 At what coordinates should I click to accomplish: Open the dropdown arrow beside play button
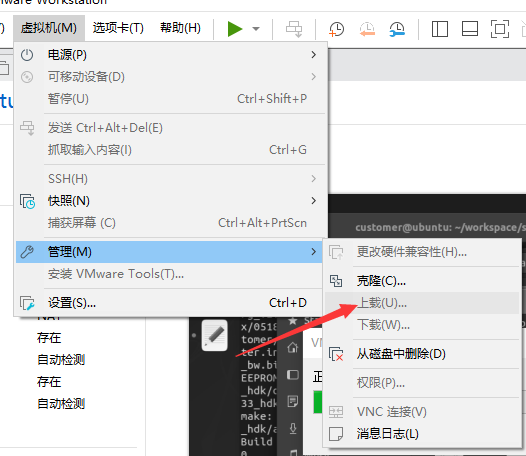coord(256,29)
